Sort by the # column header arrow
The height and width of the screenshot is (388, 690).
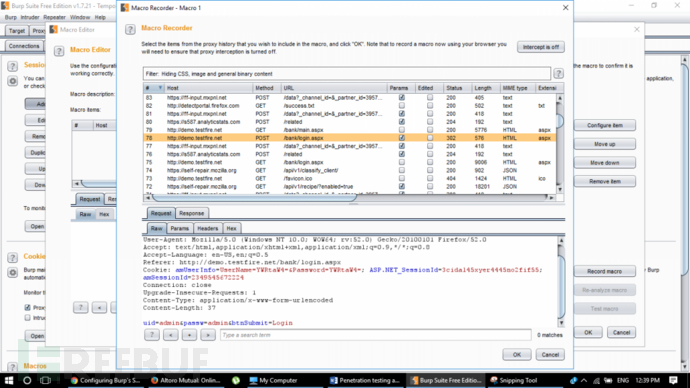tap(160, 88)
